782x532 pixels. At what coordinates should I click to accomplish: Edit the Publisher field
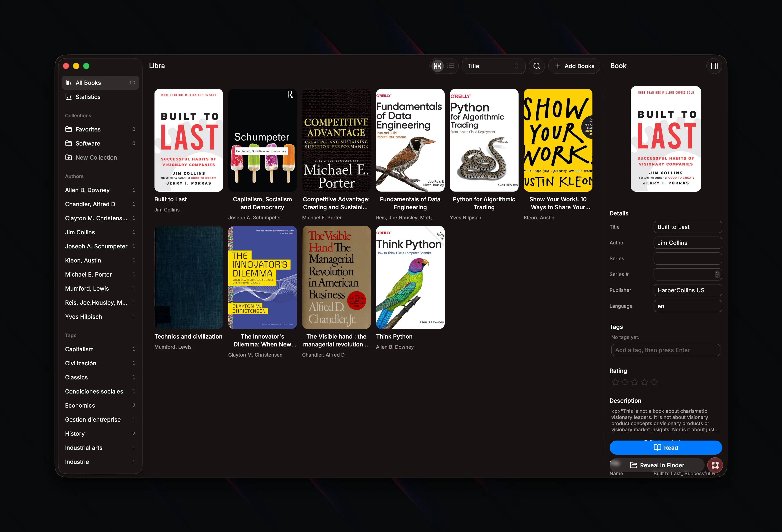[x=687, y=290]
